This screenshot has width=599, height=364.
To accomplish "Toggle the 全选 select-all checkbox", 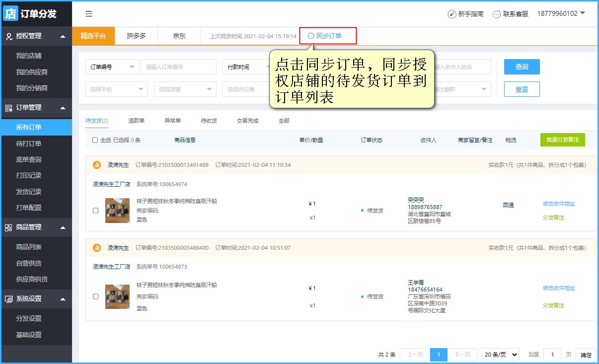I will [95, 140].
